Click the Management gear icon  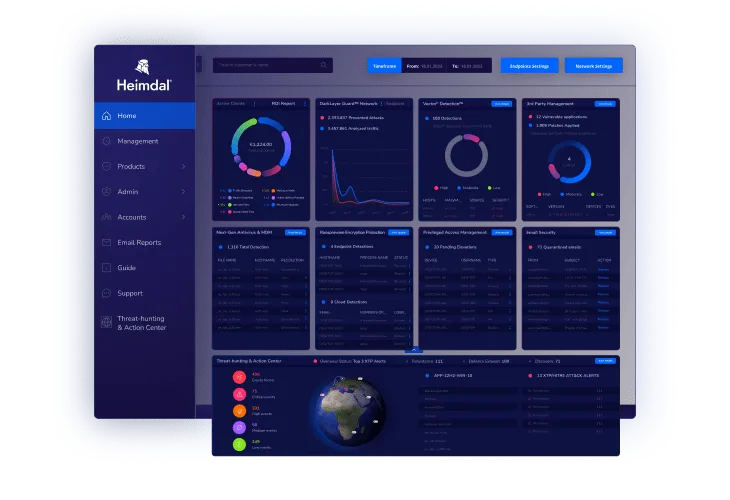pos(107,141)
